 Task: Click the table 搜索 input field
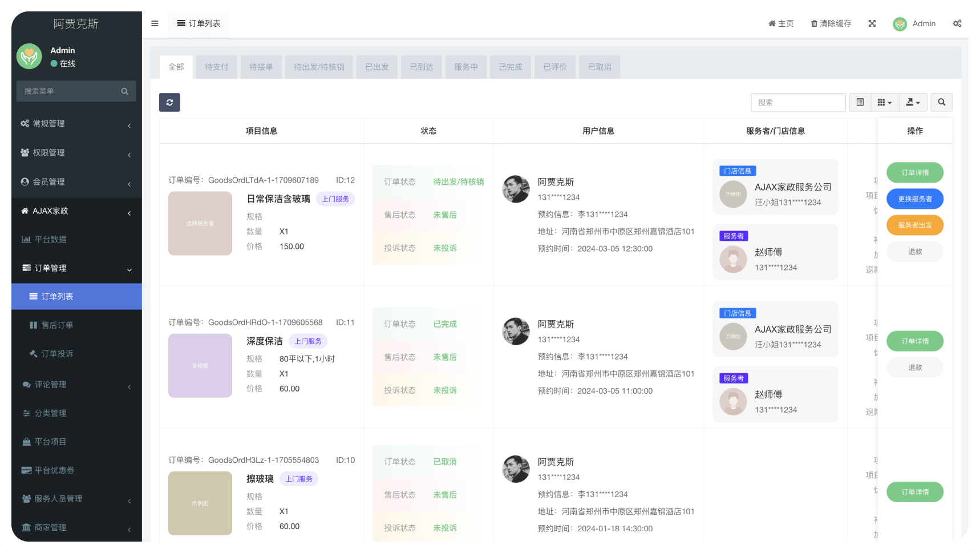click(797, 103)
